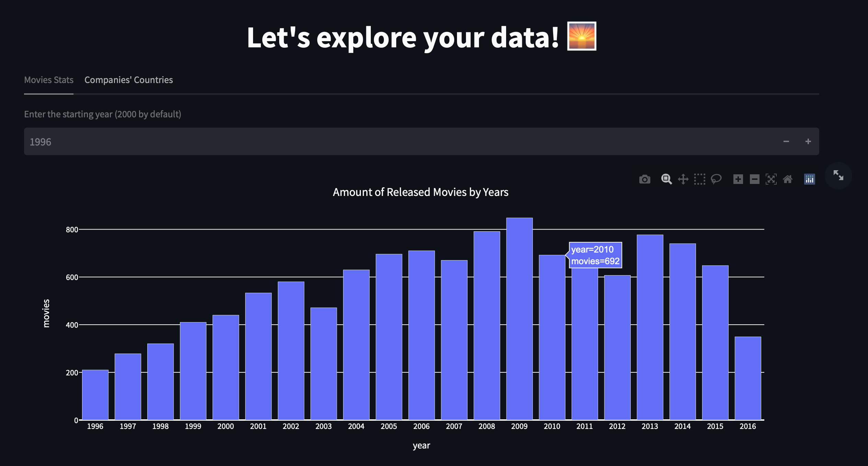The height and width of the screenshot is (466, 868).
Task: Click the starting year input field
Action: click(x=378, y=141)
